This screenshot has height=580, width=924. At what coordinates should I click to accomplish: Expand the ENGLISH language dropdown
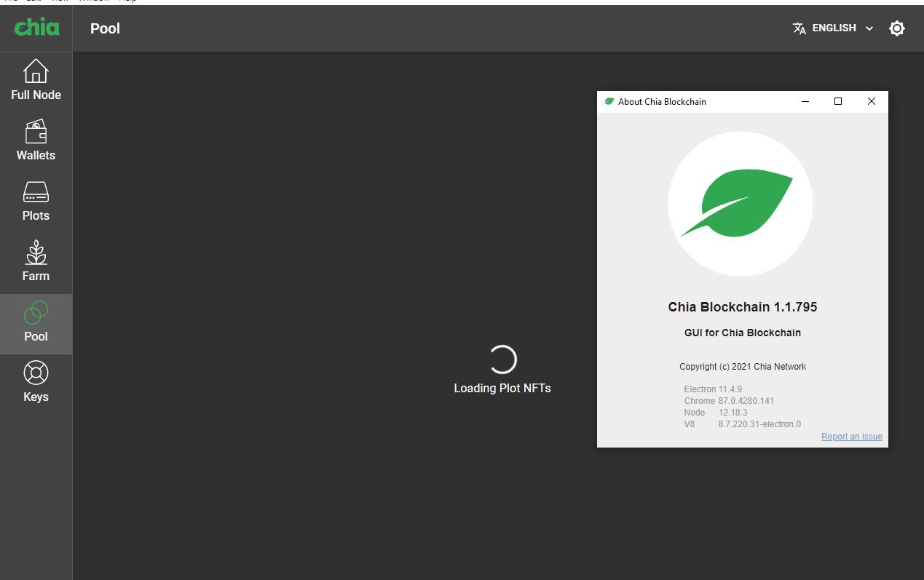[833, 28]
